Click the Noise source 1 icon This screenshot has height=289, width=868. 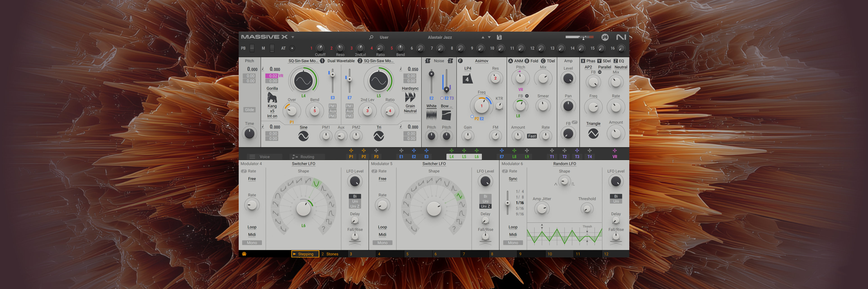coord(428,61)
